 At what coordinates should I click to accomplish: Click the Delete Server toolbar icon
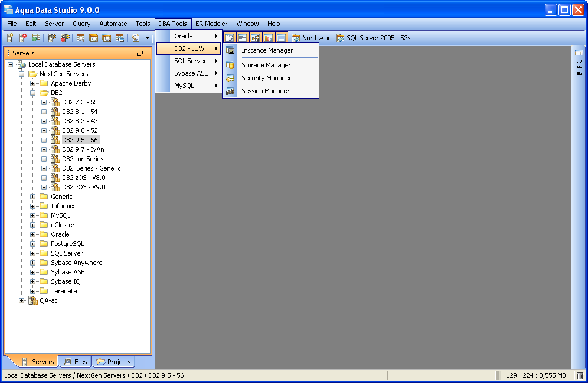pyautogui.click(x=23, y=38)
